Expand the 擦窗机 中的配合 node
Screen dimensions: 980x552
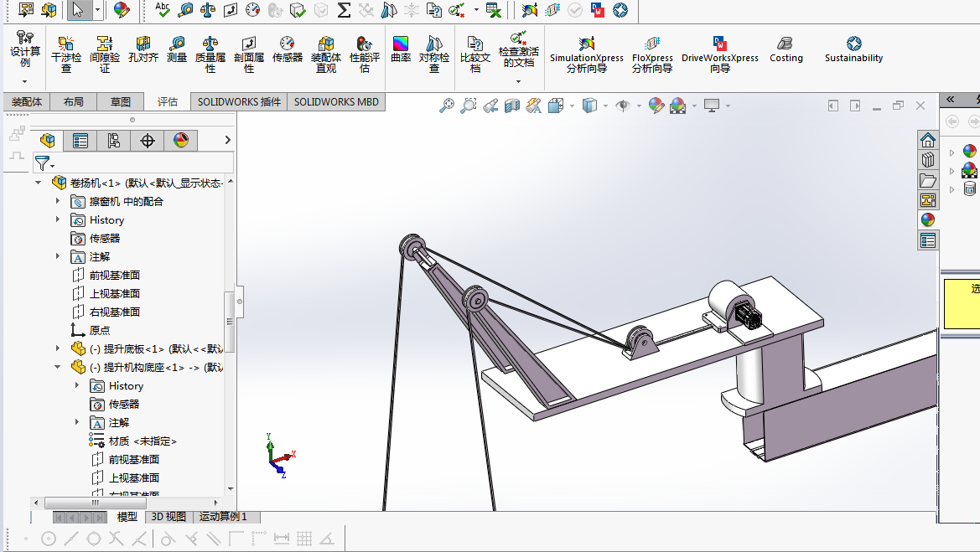pos(58,201)
